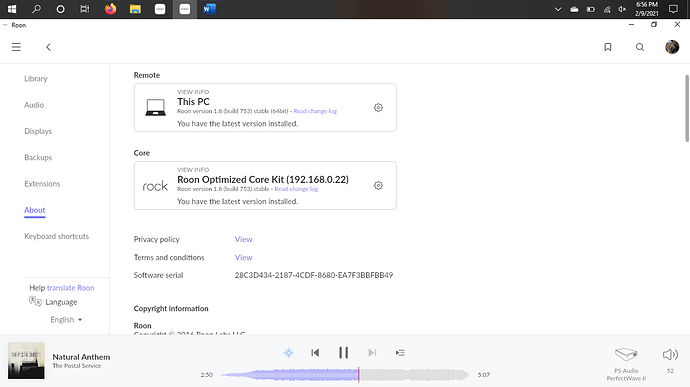Go back with the left arrow
This screenshot has height=387, width=690.
click(48, 47)
